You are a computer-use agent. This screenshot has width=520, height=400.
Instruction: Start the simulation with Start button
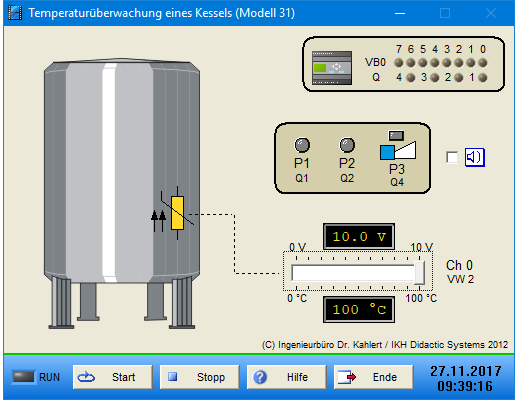113,377
